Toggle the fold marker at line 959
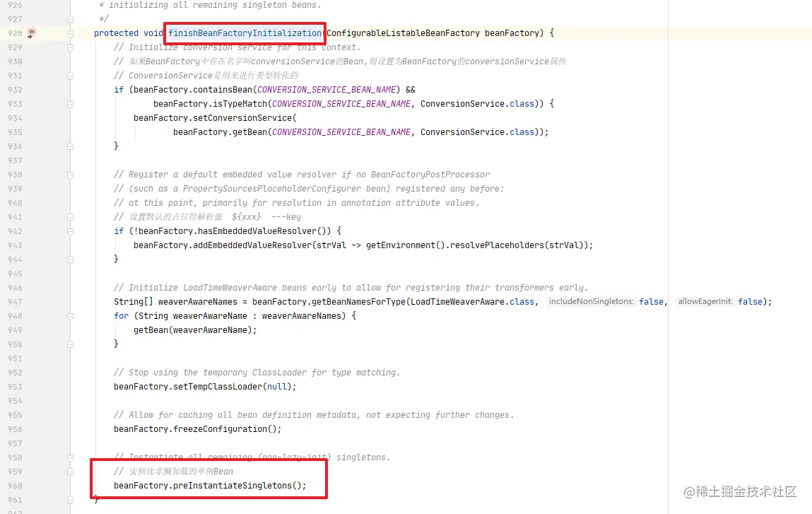This screenshot has width=812, height=514. click(x=70, y=472)
